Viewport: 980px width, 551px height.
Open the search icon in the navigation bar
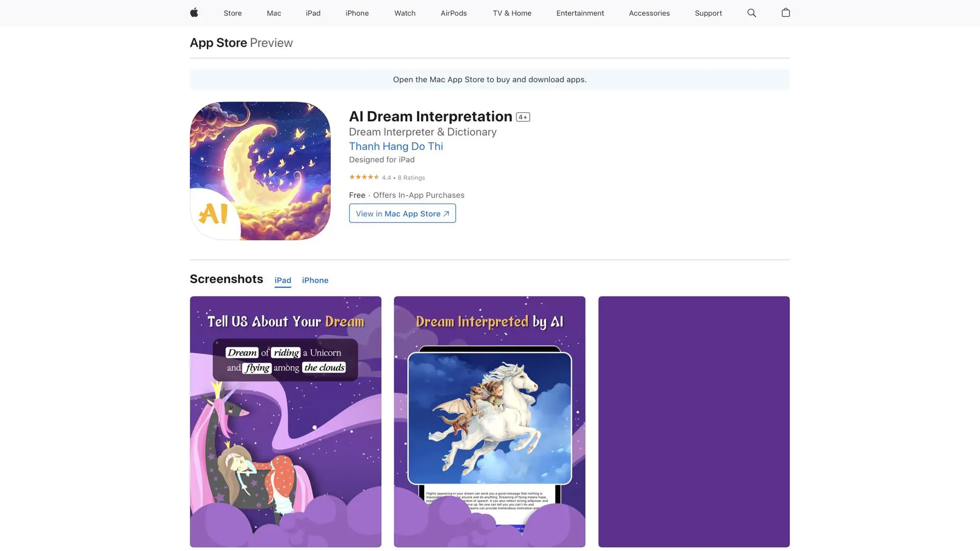tap(751, 13)
